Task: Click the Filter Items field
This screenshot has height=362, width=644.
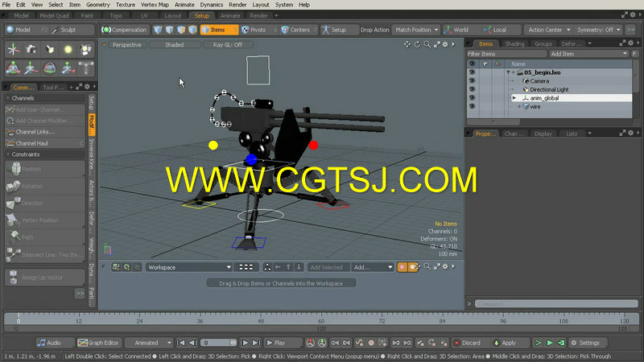Action: pyautogui.click(x=506, y=54)
